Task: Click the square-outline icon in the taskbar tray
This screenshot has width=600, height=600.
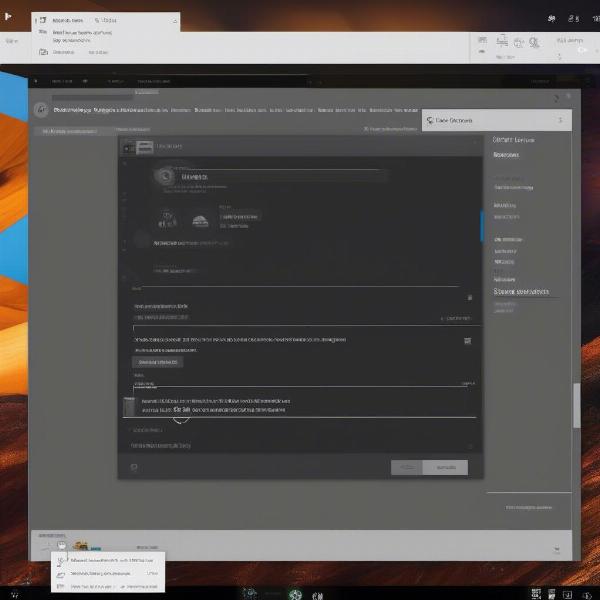Action: [x=567, y=595]
